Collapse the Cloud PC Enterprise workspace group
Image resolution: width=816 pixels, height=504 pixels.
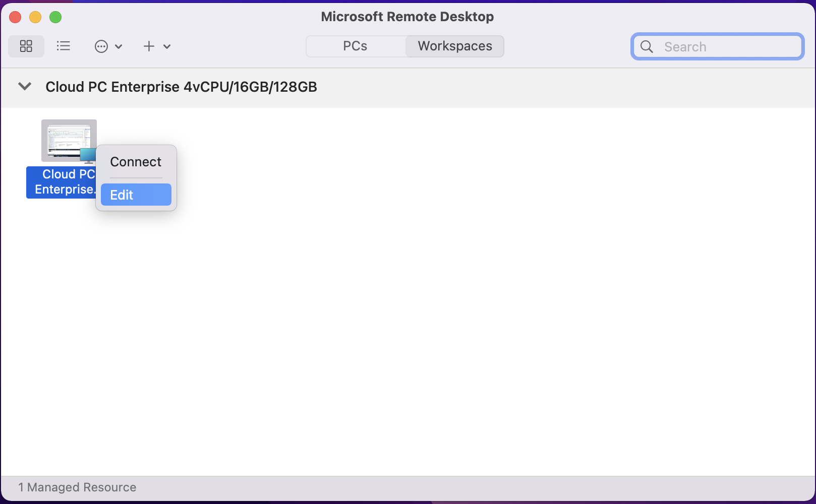(x=25, y=87)
